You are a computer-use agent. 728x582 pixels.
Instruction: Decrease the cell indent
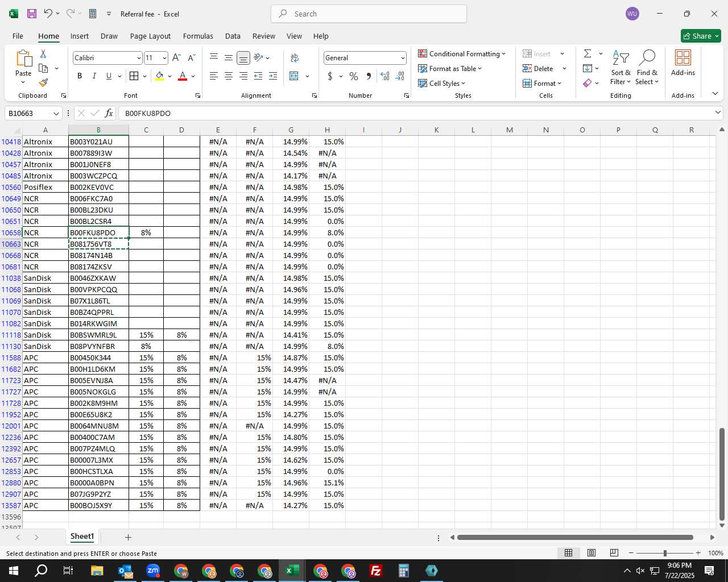(258, 76)
